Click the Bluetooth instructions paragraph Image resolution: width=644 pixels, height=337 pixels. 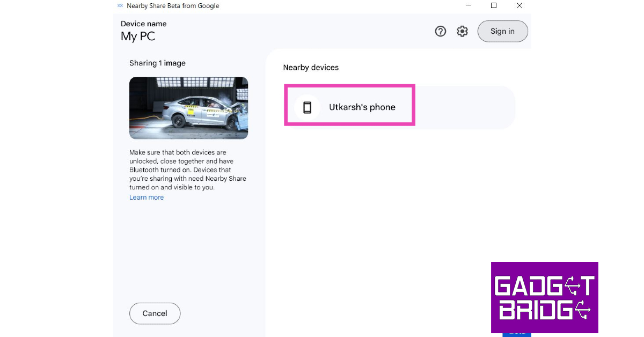[x=188, y=170]
